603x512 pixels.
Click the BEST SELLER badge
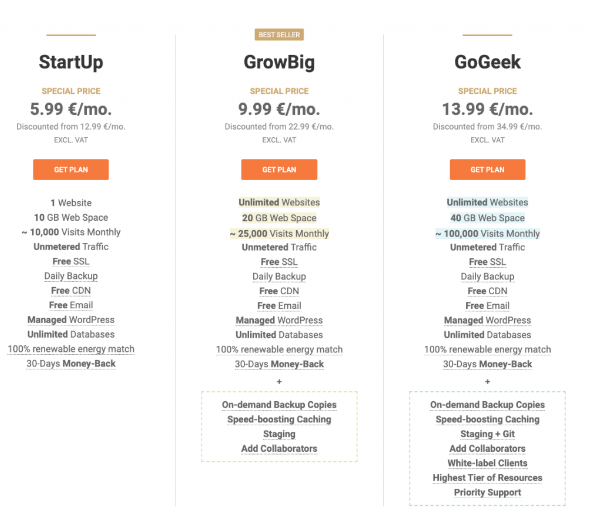(x=279, y=35)
